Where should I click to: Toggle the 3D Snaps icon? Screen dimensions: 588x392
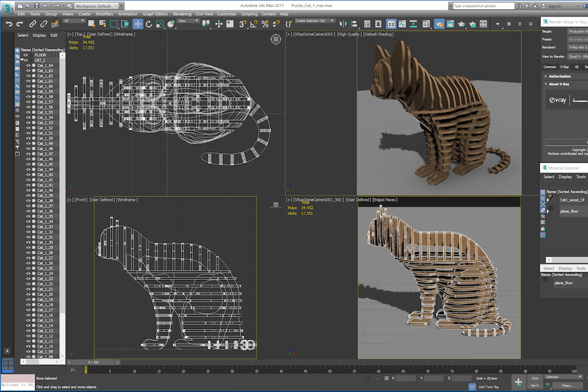(x=243, y=24)
